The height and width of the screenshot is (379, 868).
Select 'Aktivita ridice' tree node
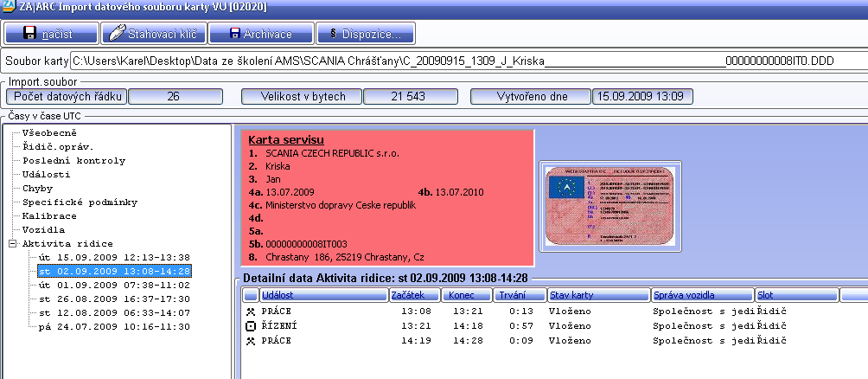point(67,244)
